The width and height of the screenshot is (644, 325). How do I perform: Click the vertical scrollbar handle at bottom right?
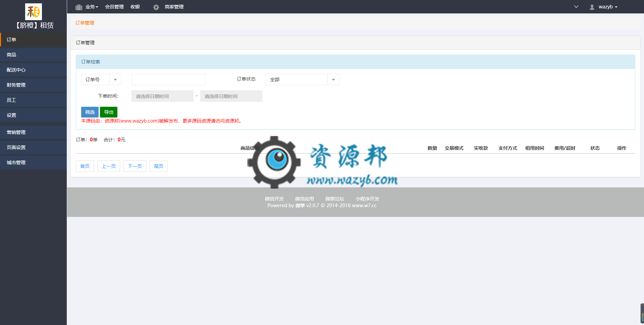(x=642, y=314)
